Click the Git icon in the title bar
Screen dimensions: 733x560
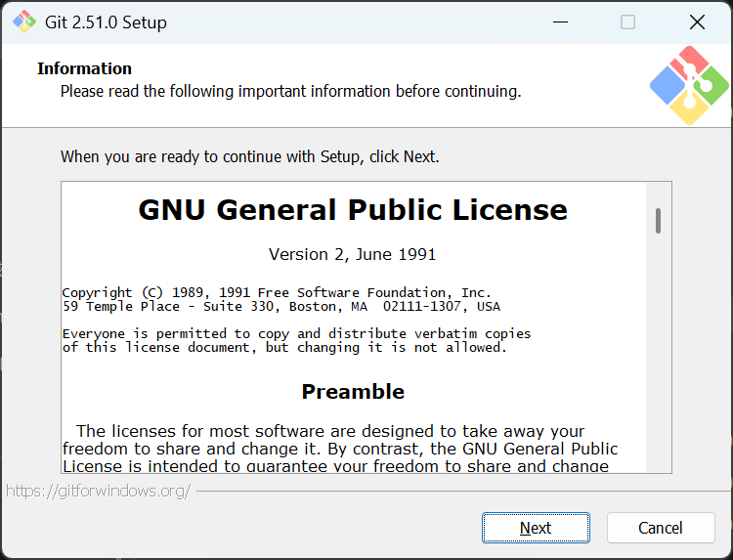(x=24, y=22)
